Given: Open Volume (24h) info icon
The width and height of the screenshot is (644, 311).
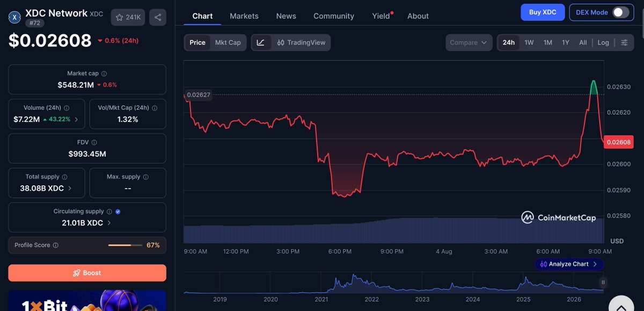Looking at the screenshot, I should click(65, 107).
